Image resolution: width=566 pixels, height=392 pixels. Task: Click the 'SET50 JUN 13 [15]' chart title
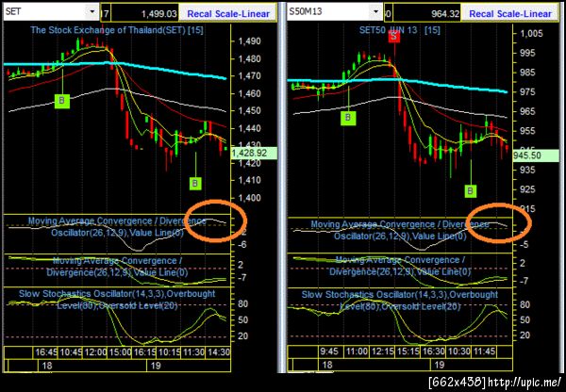coord(400,30)
